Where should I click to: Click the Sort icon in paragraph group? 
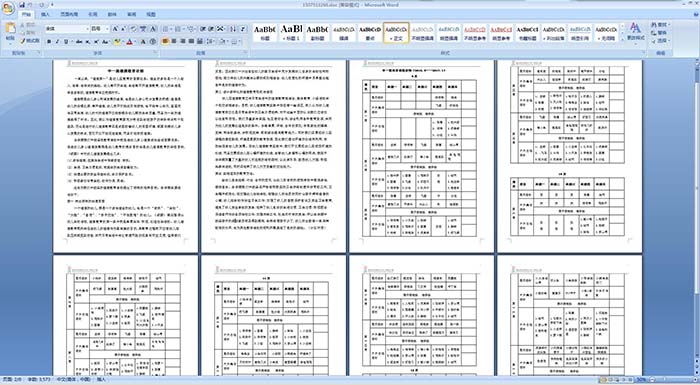pyautogui.click(x=233, y=29)
